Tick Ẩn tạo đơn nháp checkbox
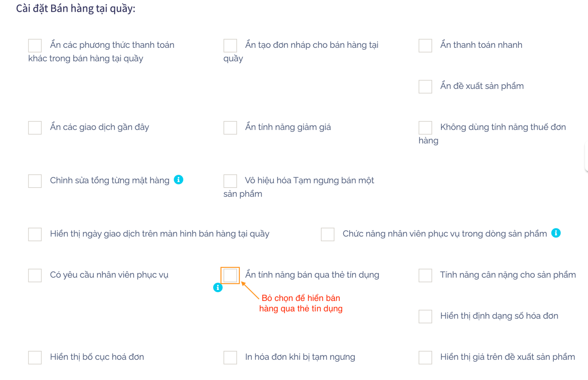Viewport: 588px width, 380px height. [x=230, y=46]
